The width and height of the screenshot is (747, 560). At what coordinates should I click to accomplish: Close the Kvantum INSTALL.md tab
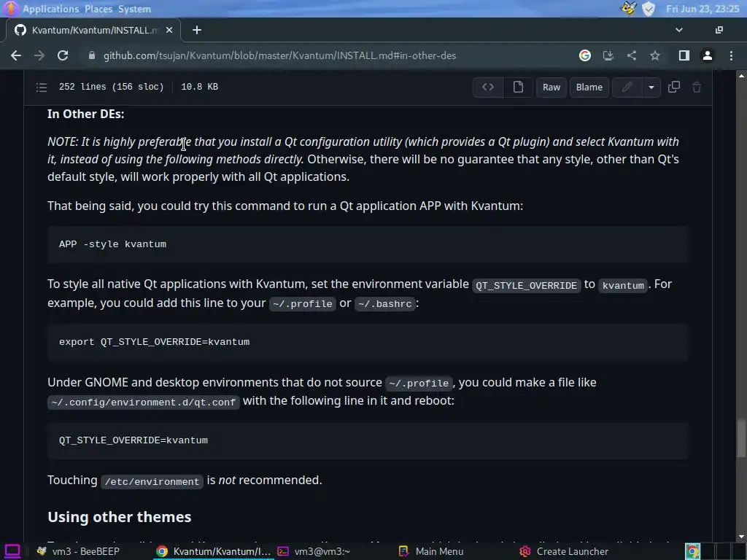pyautogui.click(x=169, y=30)
